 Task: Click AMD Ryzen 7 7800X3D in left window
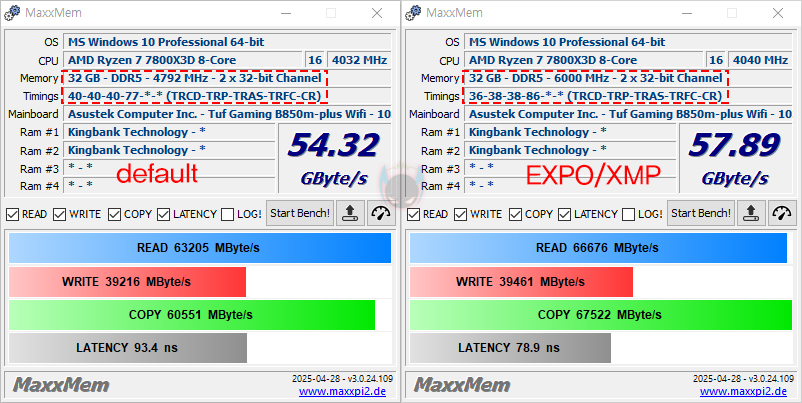(x=183, y=60)
